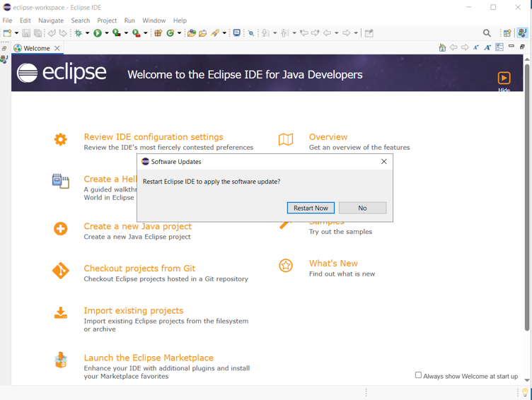Open Create a new Java project link
Screen dimensions: 532x400
click(137, 226)
